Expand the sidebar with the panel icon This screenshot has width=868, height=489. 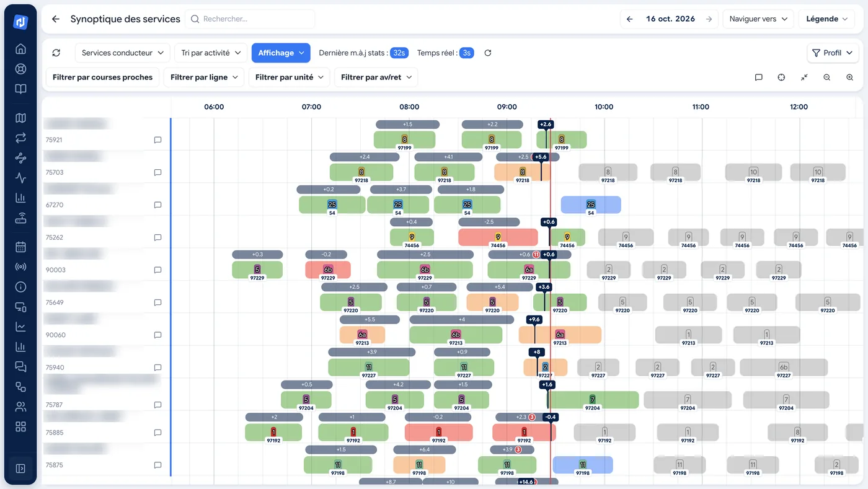20,469
